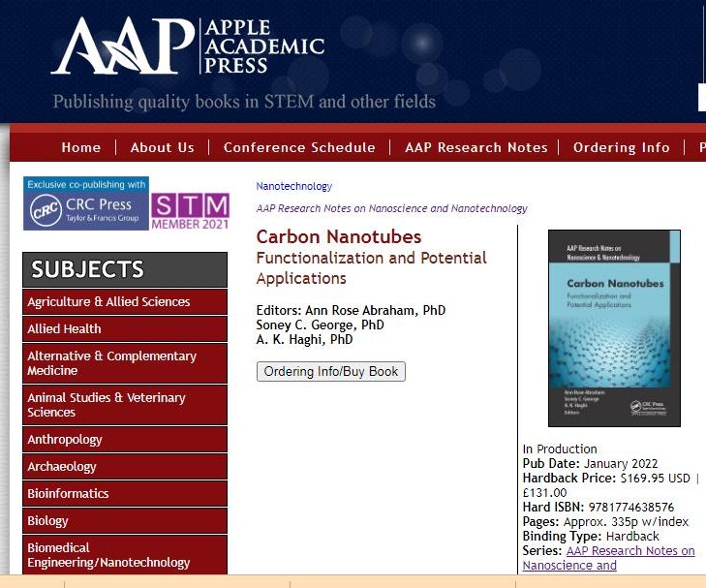Open Animal Studies & Veterinary Sciences subject
Viewport: 706px width, 588px height.
point(125,405)
